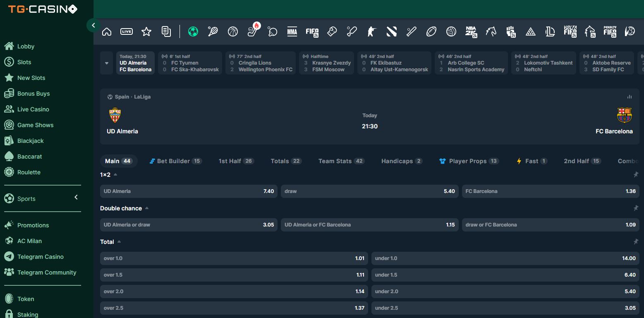The image size is (644, 318).
Task: Select the basketball sport icon
Action: (233, 31)
